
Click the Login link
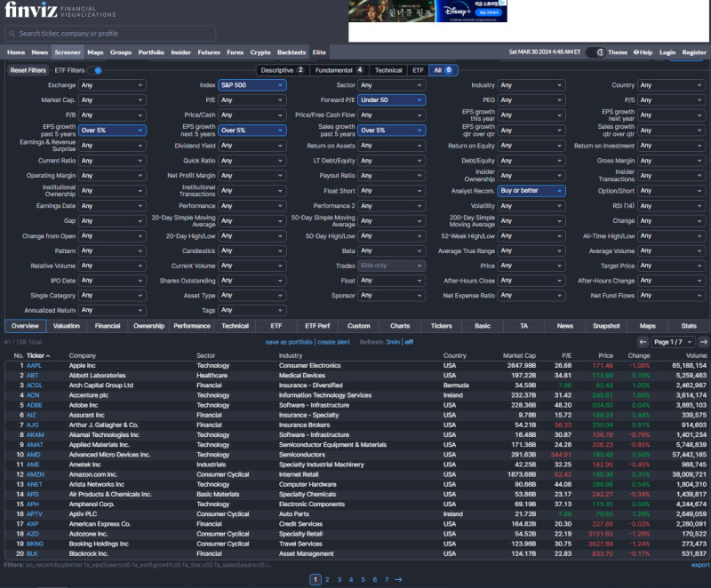[667, 52]
